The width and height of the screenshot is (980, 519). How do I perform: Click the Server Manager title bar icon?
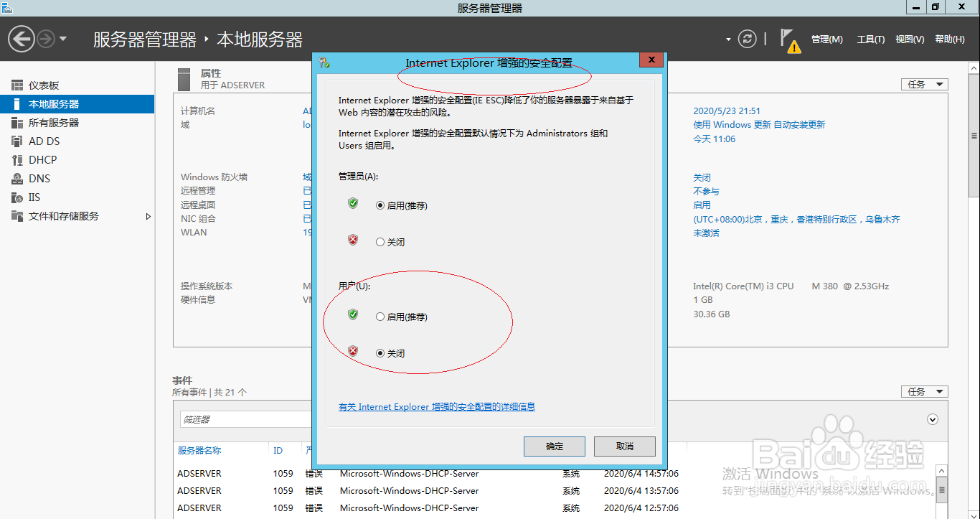point(6,7)
